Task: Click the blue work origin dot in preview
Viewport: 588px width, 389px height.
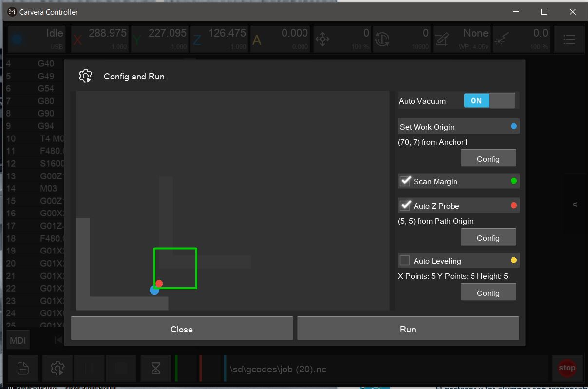Action: [154, 290]
